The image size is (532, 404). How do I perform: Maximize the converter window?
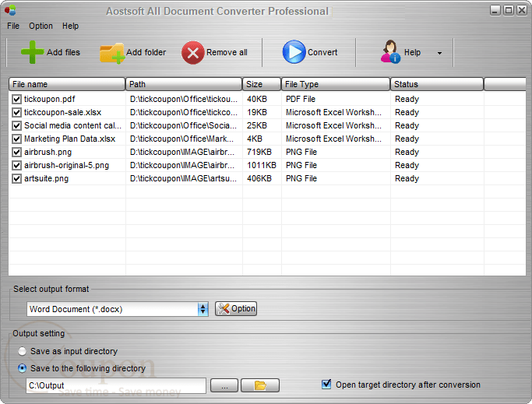(x=509, y=10)
